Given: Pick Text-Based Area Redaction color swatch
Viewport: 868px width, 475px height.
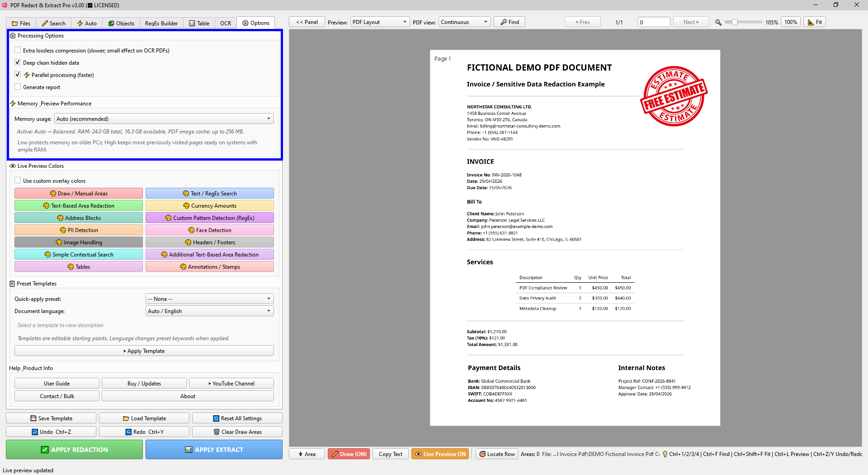Looking at the screenshot, I should 79,205.
